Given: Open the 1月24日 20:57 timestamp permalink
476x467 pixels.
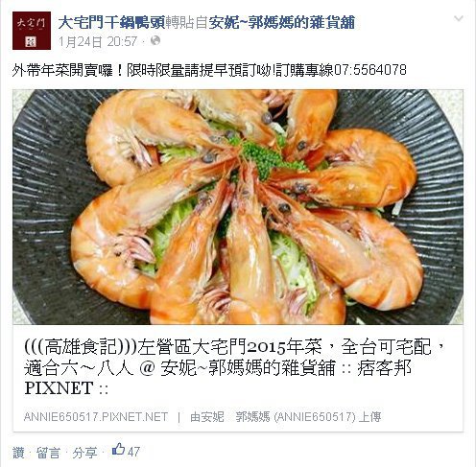Looking at the screenshot, I should coord(98,41).
